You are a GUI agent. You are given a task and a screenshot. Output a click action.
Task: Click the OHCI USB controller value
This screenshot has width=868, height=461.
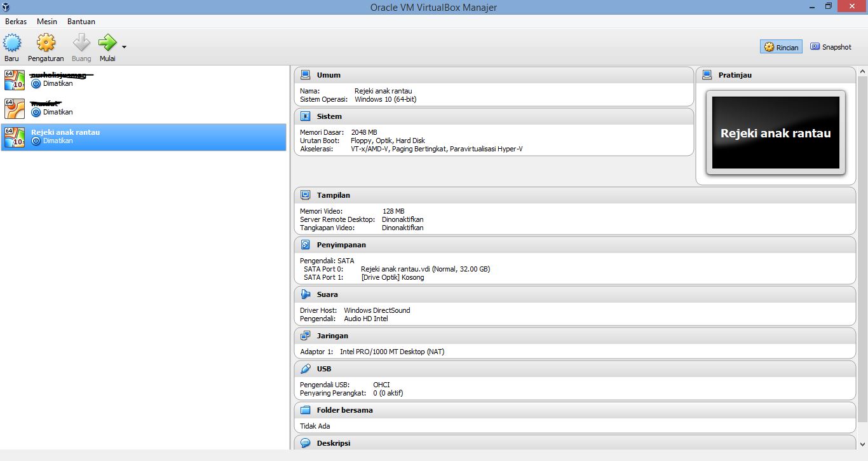point(381,385)
